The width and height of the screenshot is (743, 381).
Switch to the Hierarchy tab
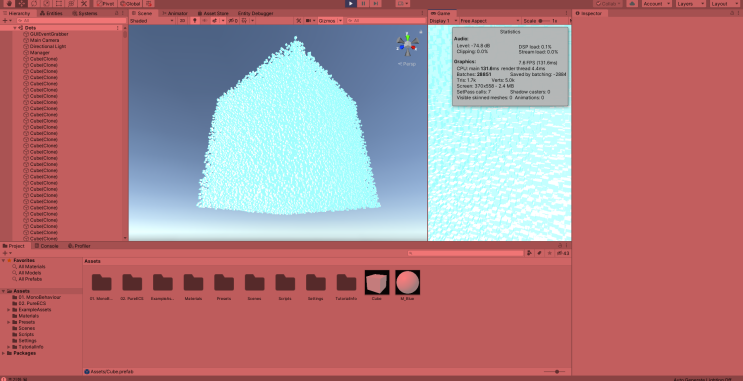coord(17,13)
